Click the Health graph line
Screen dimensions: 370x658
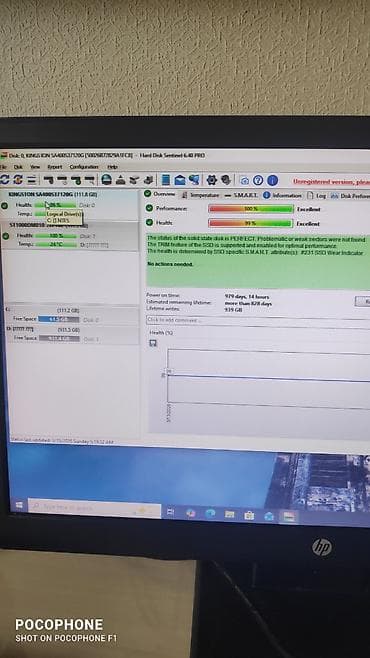point(268,378)
